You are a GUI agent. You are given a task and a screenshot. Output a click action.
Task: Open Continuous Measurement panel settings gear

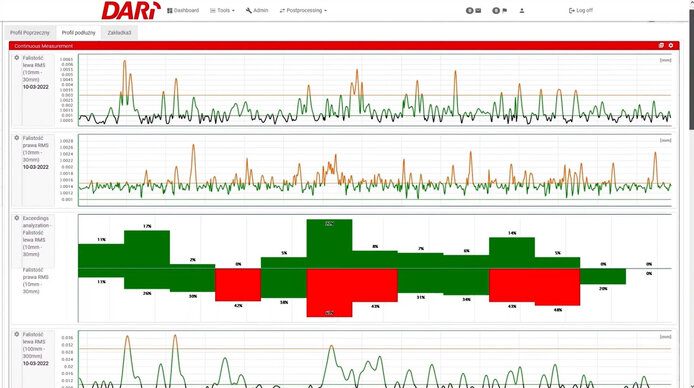[x=671, y=46]
